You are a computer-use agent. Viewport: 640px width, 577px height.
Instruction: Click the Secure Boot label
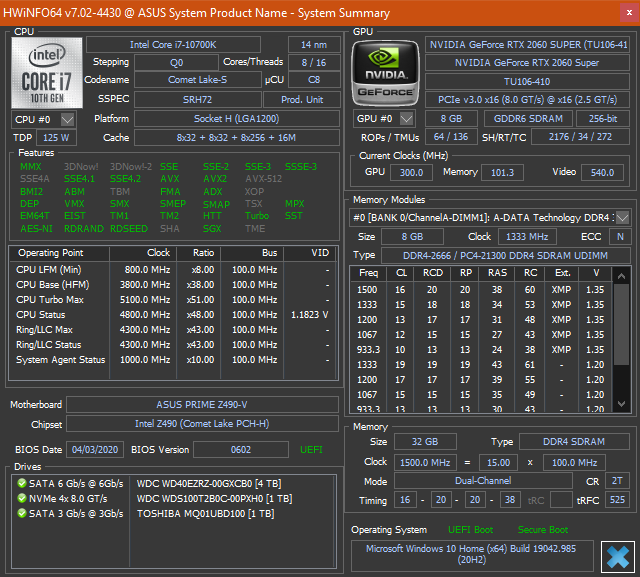[543, 530]
